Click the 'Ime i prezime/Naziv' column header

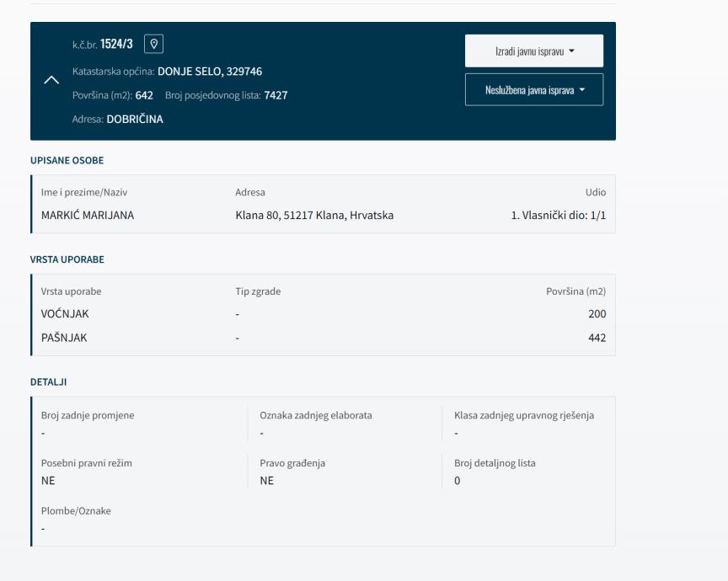84,192
